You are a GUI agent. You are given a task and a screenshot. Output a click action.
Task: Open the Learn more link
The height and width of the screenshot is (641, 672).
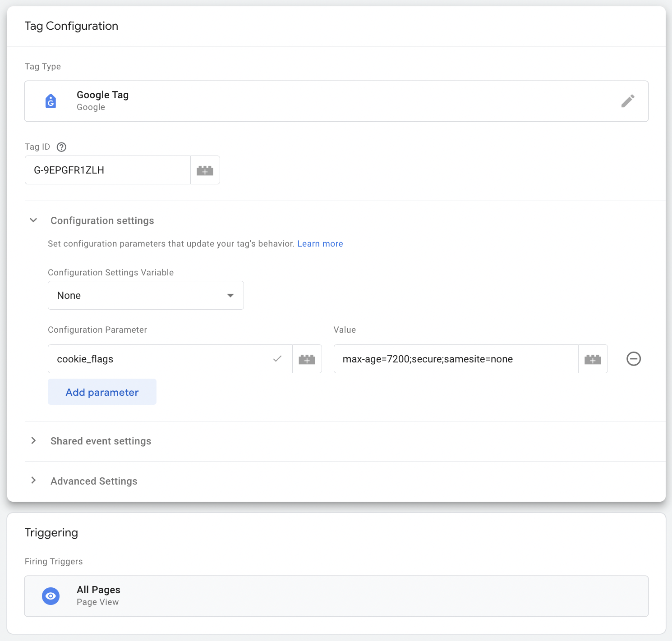pos(320,244)
